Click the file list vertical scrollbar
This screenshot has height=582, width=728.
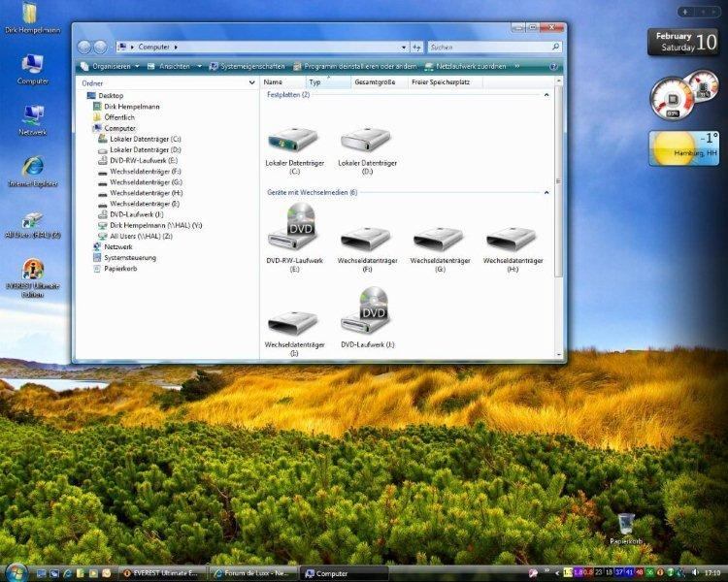click(559, 217)
